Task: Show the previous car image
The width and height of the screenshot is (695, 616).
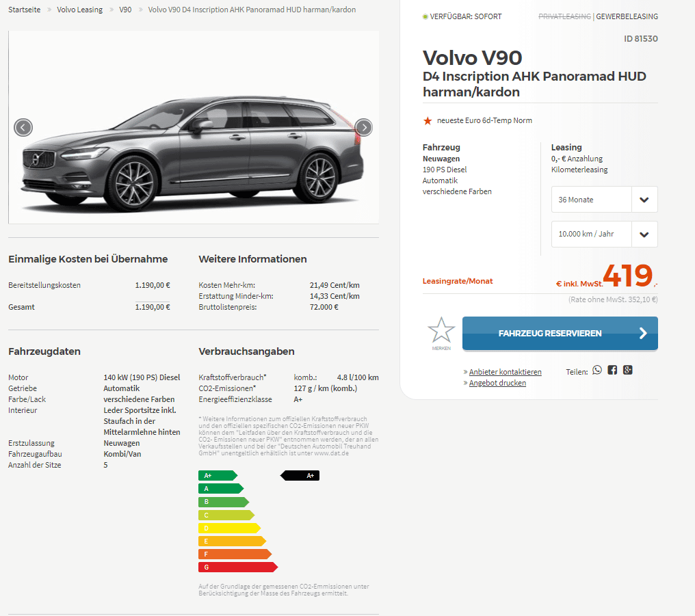Action: click(x=23, y=128)
